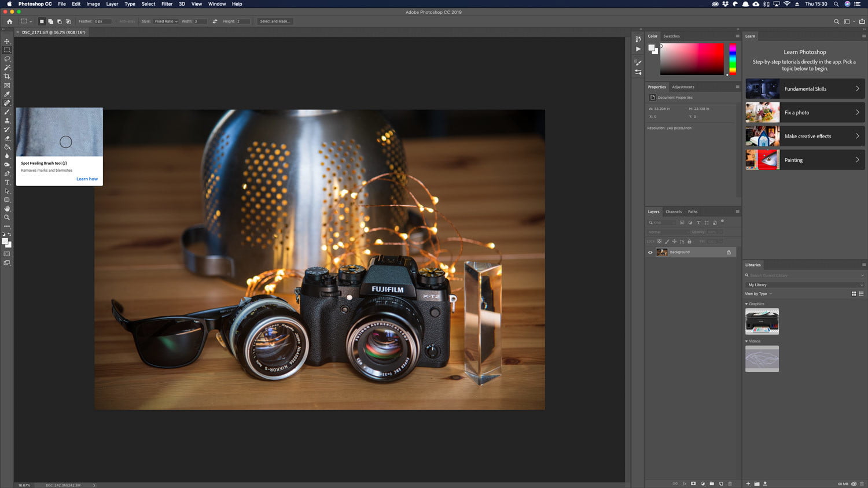This screenshot has height=488, width=868.
Task: Open the Make creative effects tutorial
Action: (805, 136)
